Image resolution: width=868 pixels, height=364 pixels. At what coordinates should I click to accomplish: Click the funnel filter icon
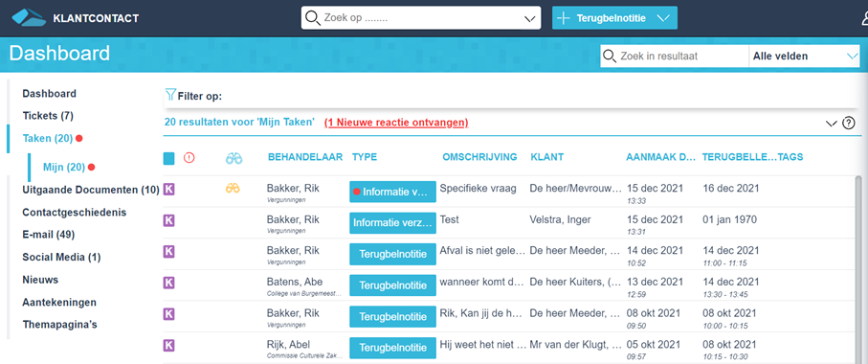pyautogui.click(x=170, y=95)
